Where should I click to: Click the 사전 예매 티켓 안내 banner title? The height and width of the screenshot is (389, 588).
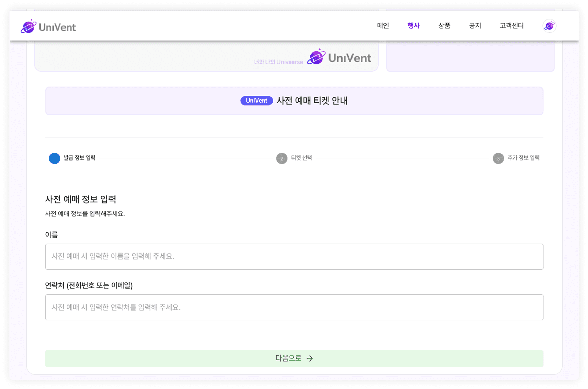pyautogui.click(x=312, y=101)
